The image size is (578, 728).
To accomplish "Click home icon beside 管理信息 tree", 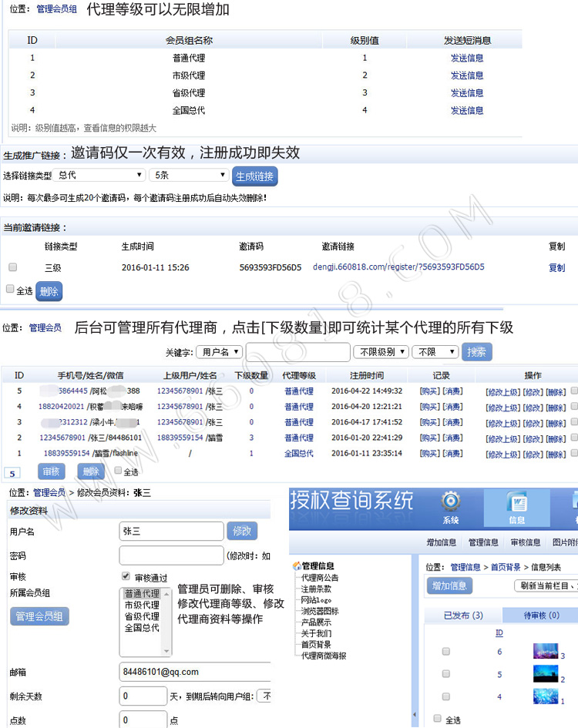I will coord(297,565).
